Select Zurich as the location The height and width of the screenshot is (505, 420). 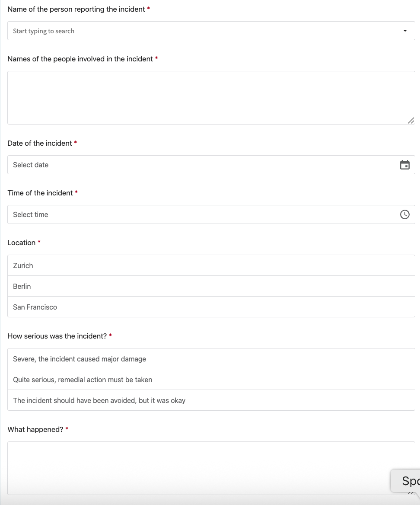coord(211,265)
